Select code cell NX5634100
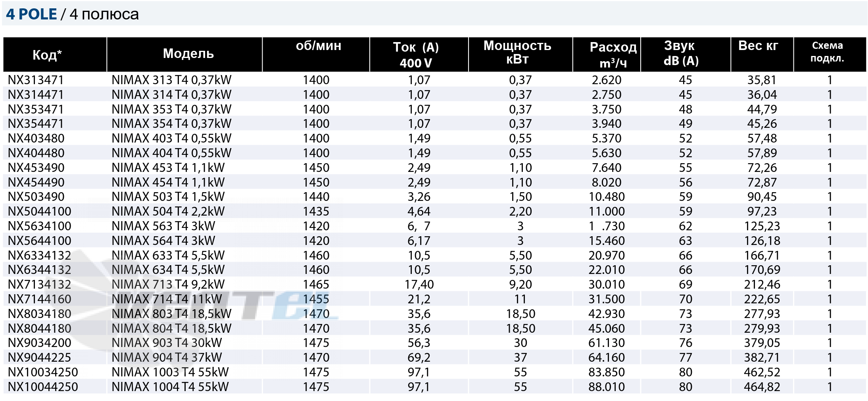The height and width of the screenshot is (401, 868). tap(40, 226)
